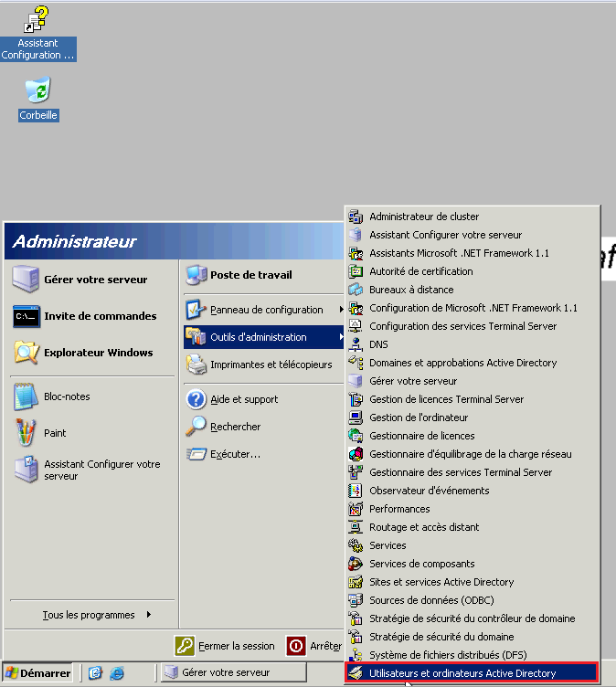Expand Tous les programmes arrow

point(149,615)
